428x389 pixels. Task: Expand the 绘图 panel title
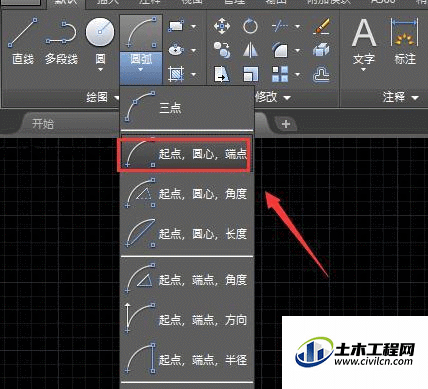click(102, 97)
